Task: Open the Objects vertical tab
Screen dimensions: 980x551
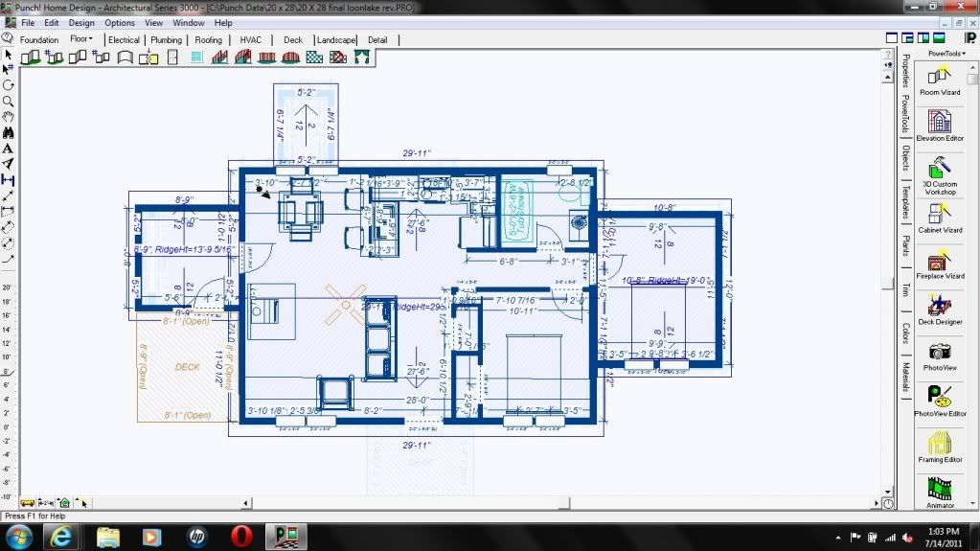Action: (905, 157)
